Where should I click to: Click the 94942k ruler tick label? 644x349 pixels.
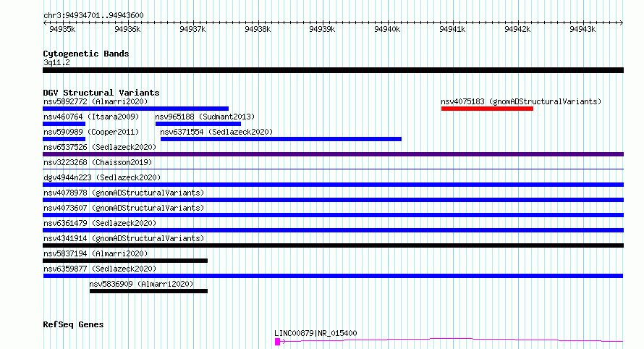pyautogui.click(x=517, y=29)
